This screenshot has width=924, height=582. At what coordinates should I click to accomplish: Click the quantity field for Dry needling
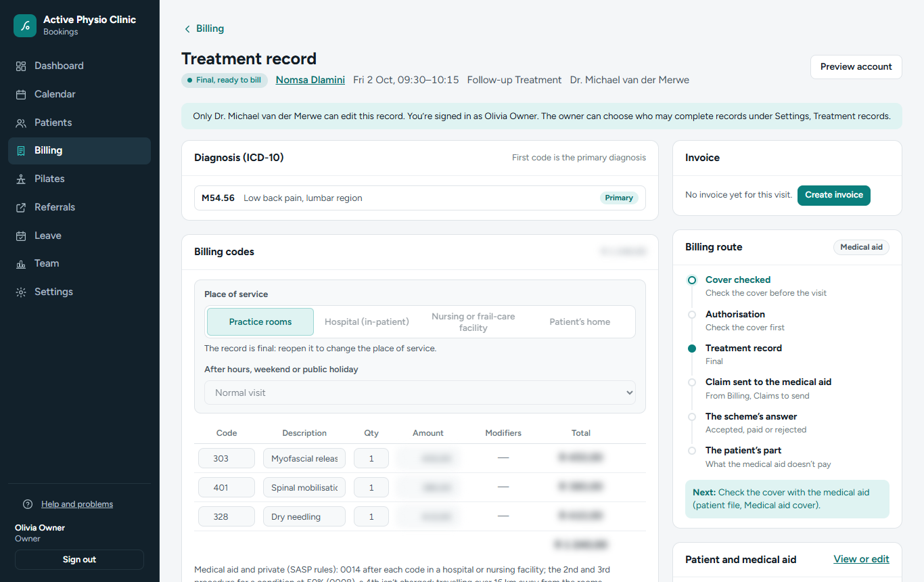pyautogui.click(x=371, y=517)
